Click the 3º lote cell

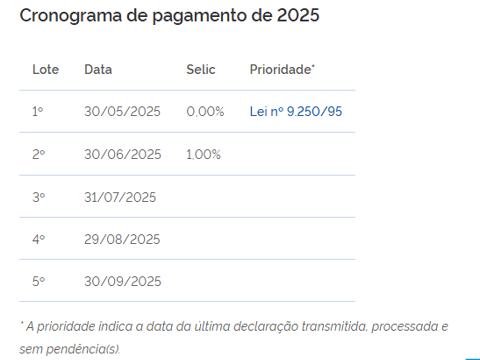tap(39, 197)
